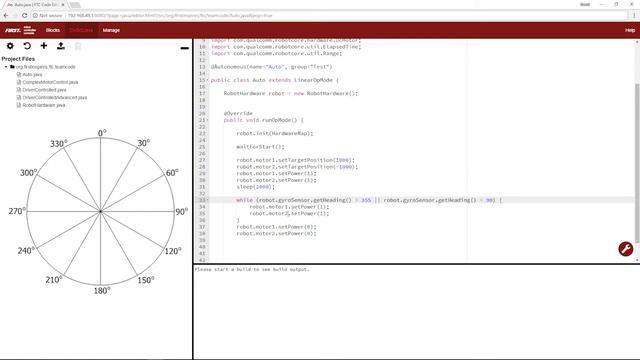Viewport: 640px width, 360px height.
Task: Click the browser address bar URL
Action: click(169, 16)
